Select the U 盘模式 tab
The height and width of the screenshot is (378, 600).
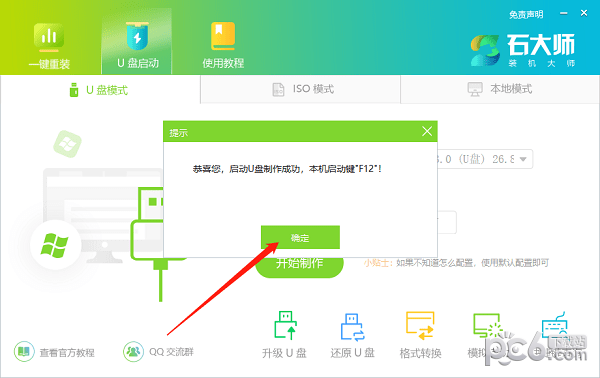tap(100, 90)
